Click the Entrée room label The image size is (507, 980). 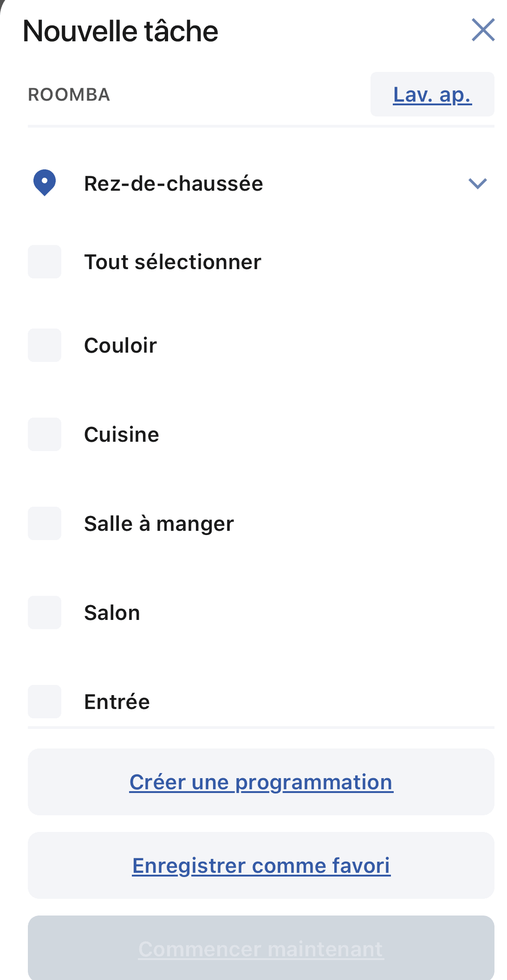pyautogui.click(x=117, y=702)
